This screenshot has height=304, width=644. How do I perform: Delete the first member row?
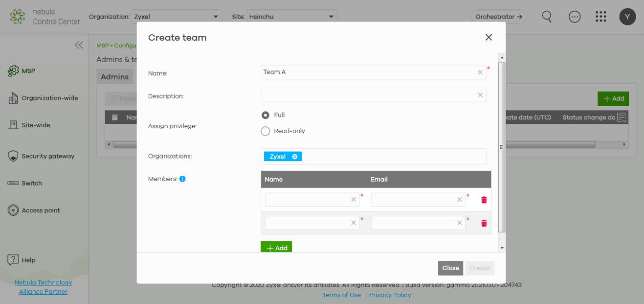(x=484, y=200)
